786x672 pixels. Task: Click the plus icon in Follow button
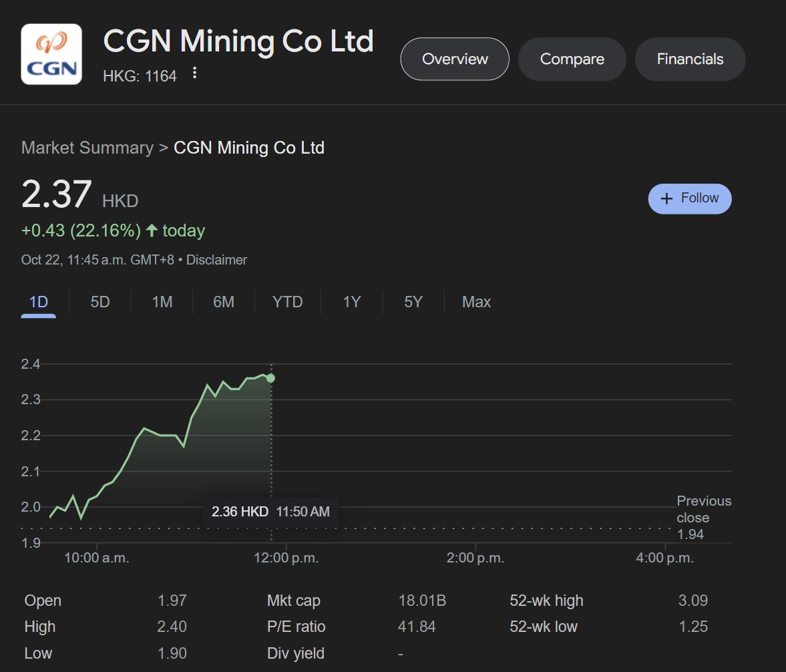666,199
